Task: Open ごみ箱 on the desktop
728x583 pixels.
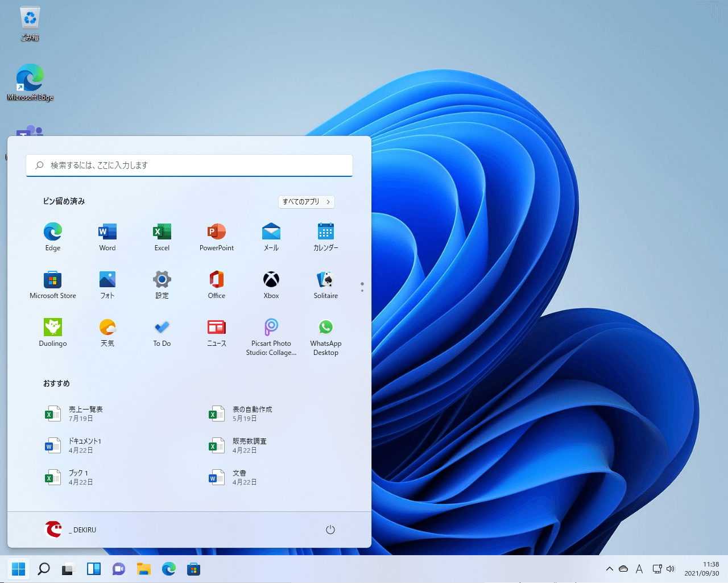Action: click(30, 24)
